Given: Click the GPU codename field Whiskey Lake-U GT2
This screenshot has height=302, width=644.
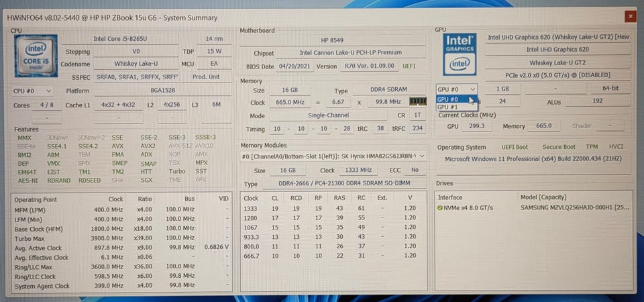Looking at the screenshot, I should click(558, 62).
